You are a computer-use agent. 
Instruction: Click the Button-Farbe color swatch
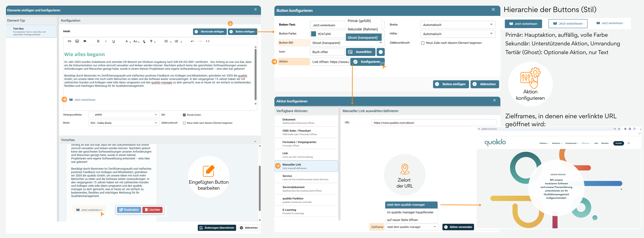314,34
